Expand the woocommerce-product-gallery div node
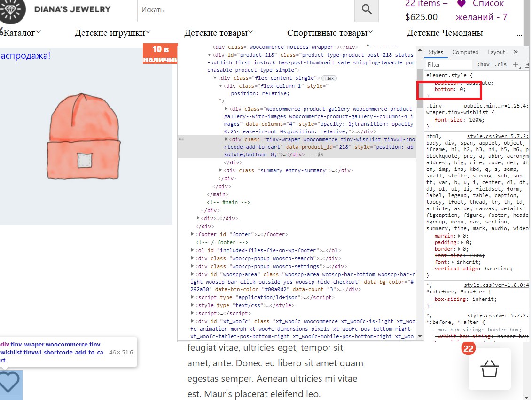The image size is (532, 400). click(227, 109)
